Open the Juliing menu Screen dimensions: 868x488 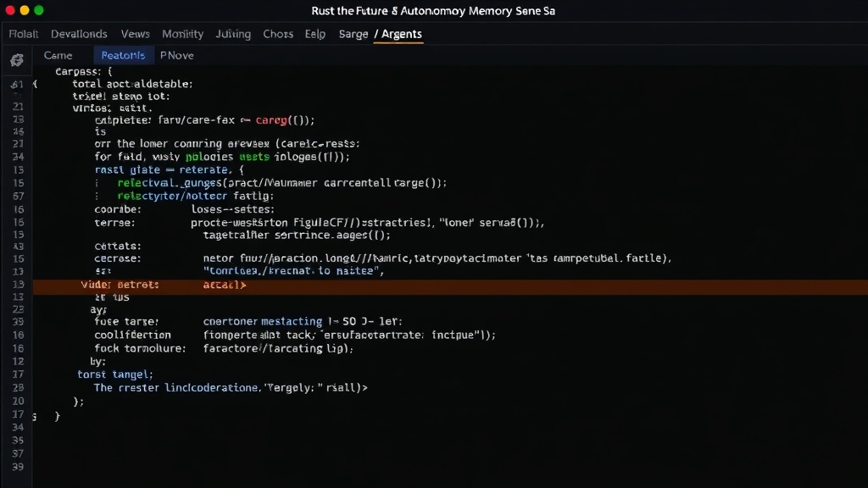[233, 34]
